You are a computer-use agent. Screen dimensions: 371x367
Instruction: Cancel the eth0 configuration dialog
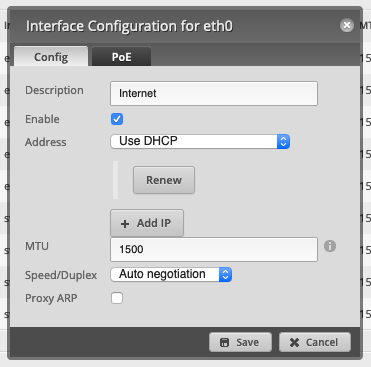click(x=315, y=342)
